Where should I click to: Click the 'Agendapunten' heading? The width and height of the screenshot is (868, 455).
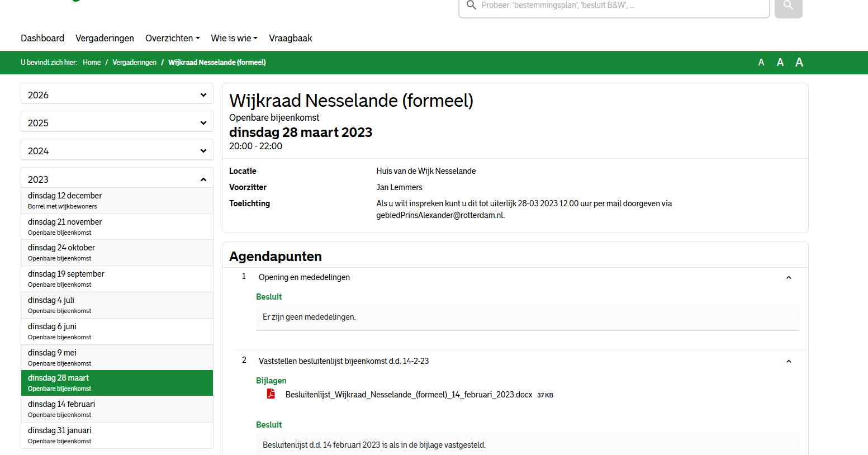[x=276, y=257]
